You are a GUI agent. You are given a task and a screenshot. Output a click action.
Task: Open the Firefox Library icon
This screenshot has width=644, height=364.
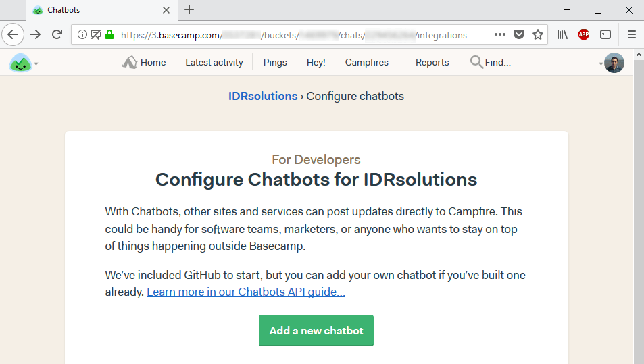562,35
